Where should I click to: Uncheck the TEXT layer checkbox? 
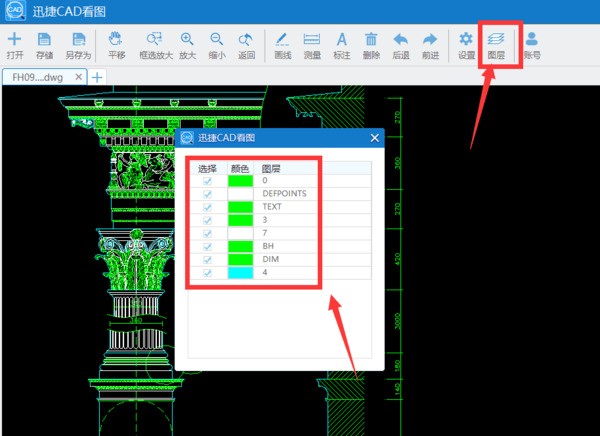click(x=208, y=207)
